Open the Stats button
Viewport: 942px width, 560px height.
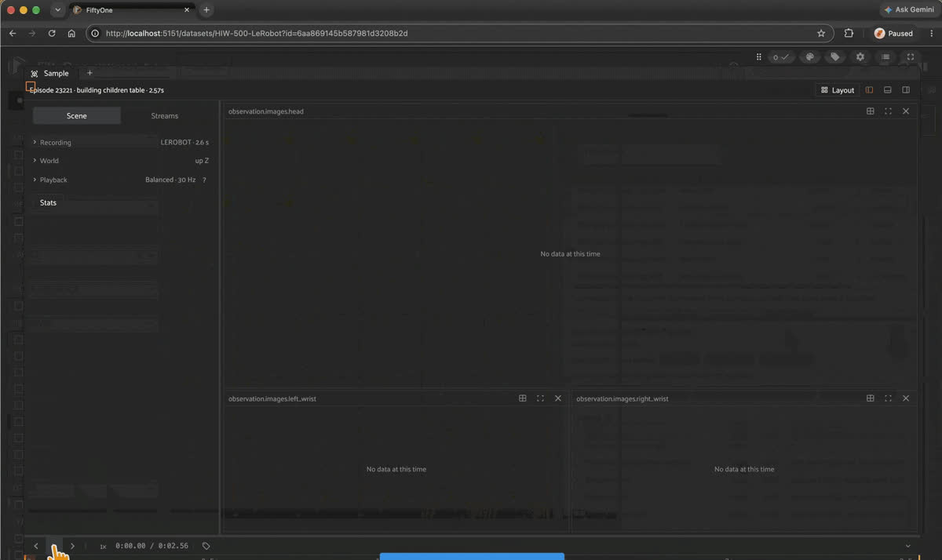[48, 202]
